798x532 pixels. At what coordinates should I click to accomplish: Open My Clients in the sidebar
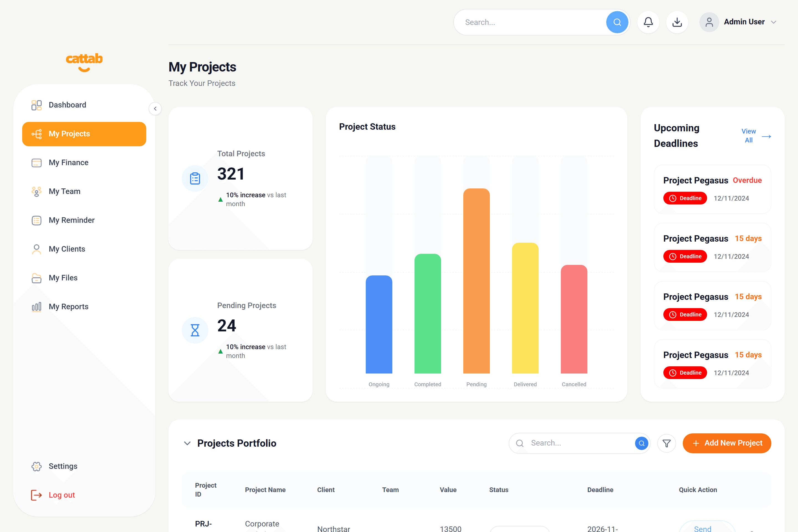click(84, 249)
